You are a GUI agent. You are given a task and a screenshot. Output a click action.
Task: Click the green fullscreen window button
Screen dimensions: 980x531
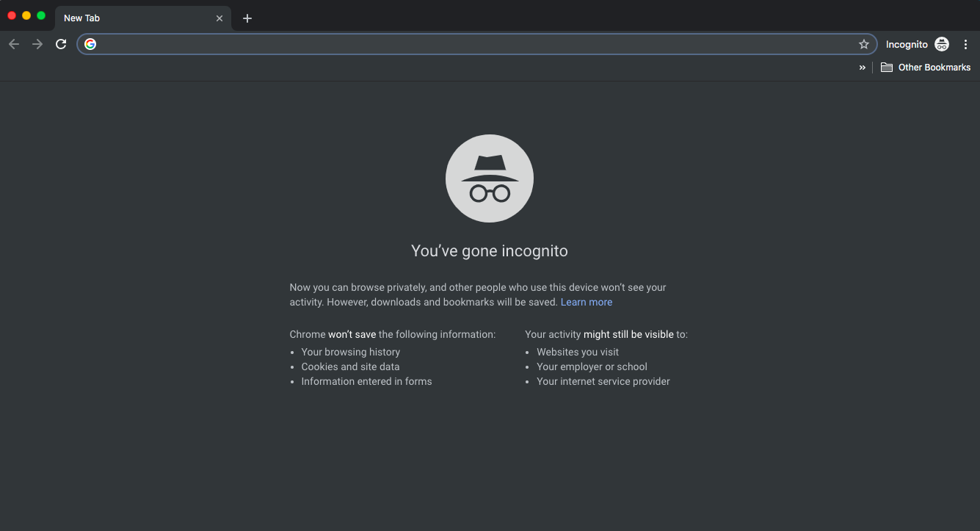click(41, 15)
